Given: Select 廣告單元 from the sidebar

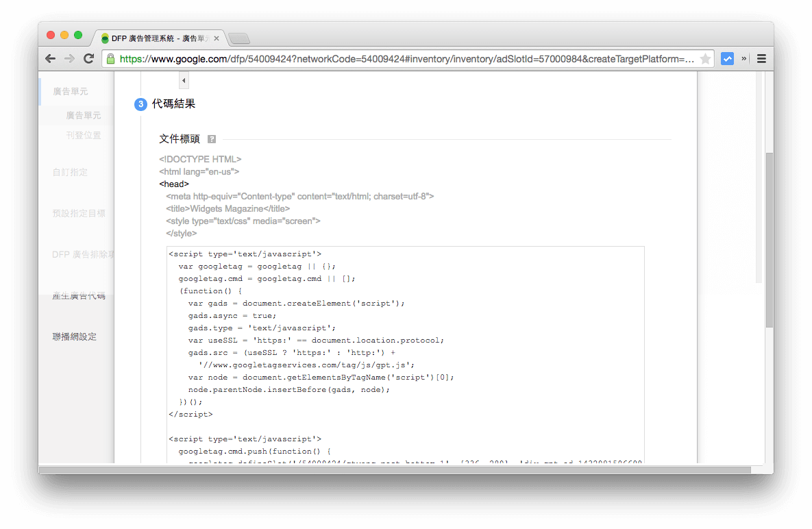Looking at the screenshot, I should (x=84, y=115).
